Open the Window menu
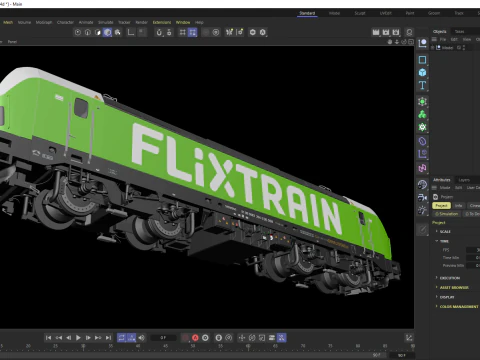 point(183,22)
